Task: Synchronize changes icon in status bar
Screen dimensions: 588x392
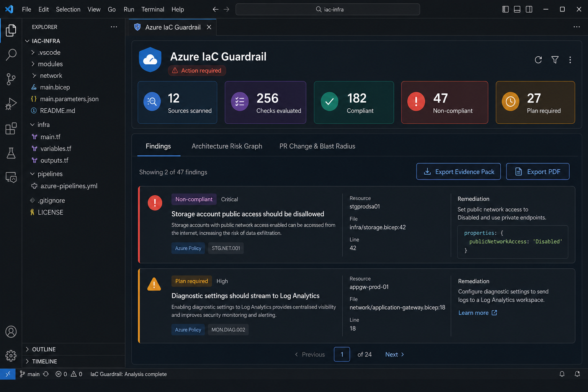Action: pos(46,374)
